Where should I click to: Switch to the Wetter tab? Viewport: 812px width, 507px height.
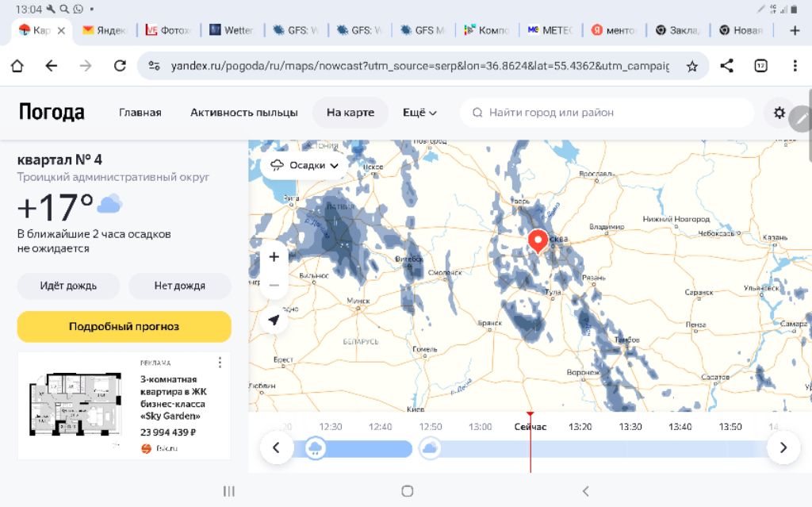232,31
